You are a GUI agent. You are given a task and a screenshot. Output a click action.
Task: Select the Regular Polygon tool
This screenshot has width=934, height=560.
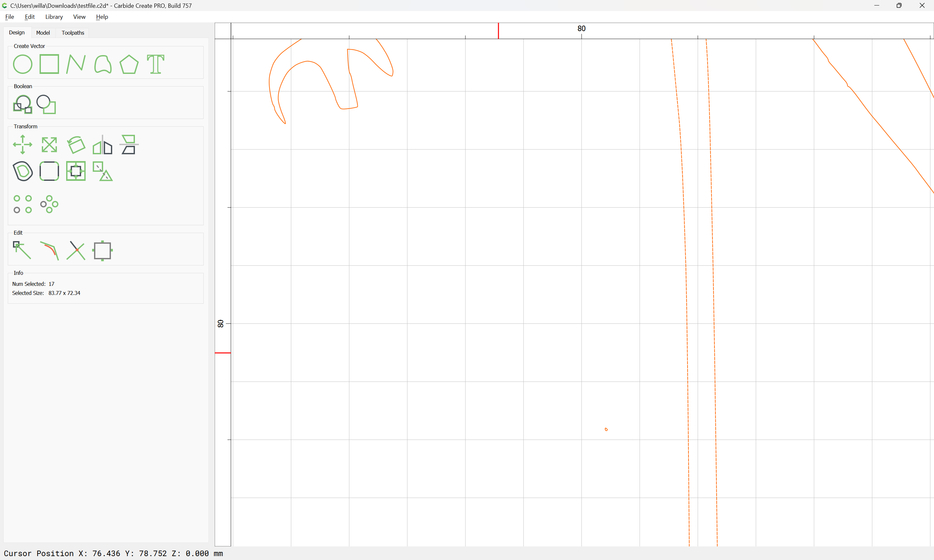click(129, 64)
